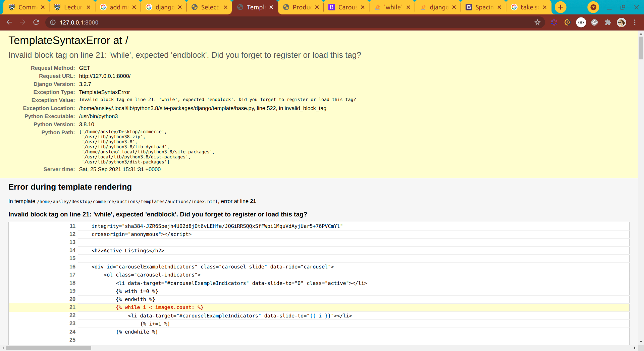This screenshot has width=644, height=351.
Task: Click code line 20 '{% endwith %}'
Action: [135, 299]
